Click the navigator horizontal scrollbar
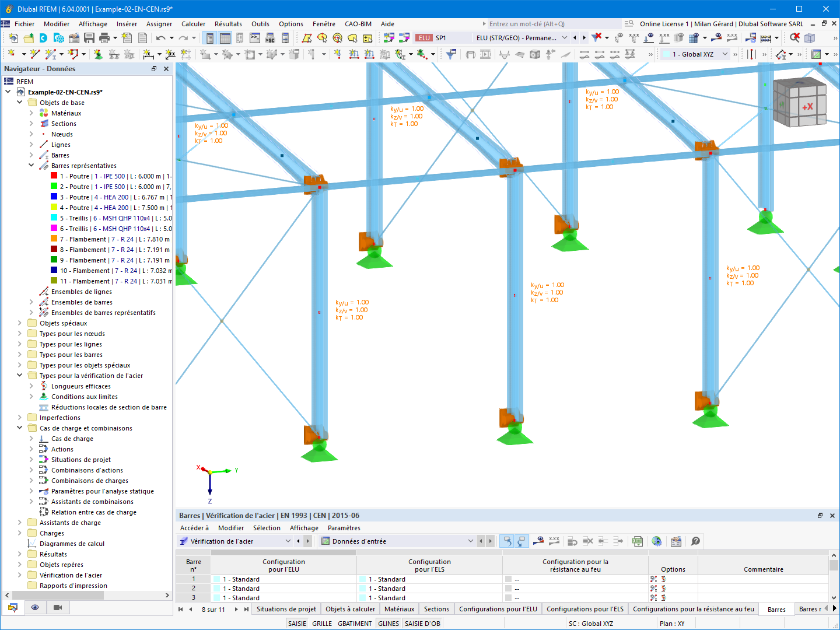 point(58,596)
